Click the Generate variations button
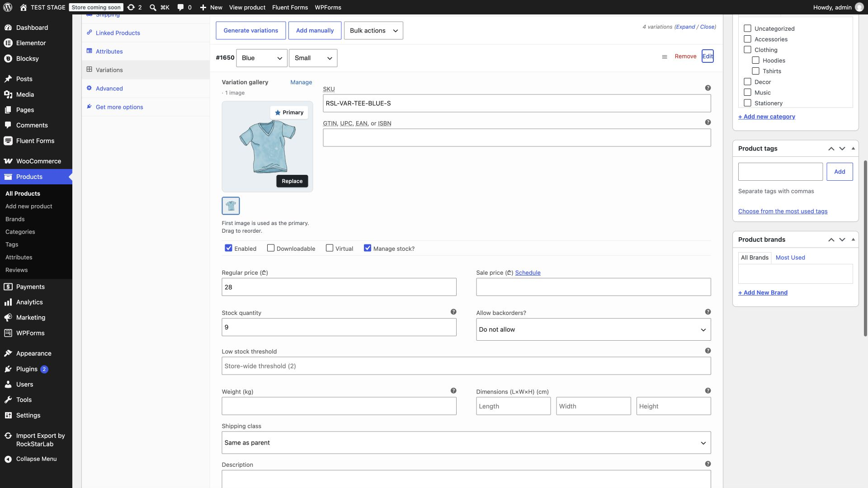This screenshot has width=868, height=488. click(251, 31)
